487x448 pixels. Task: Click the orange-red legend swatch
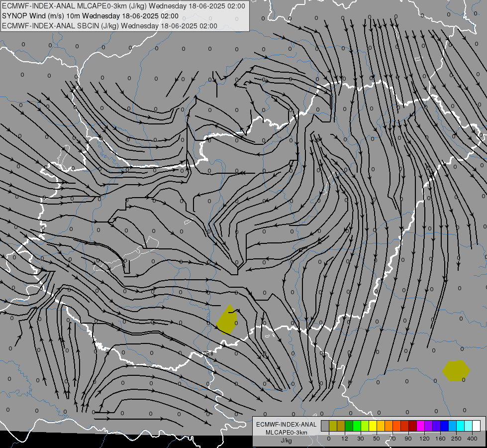point(397,426)
